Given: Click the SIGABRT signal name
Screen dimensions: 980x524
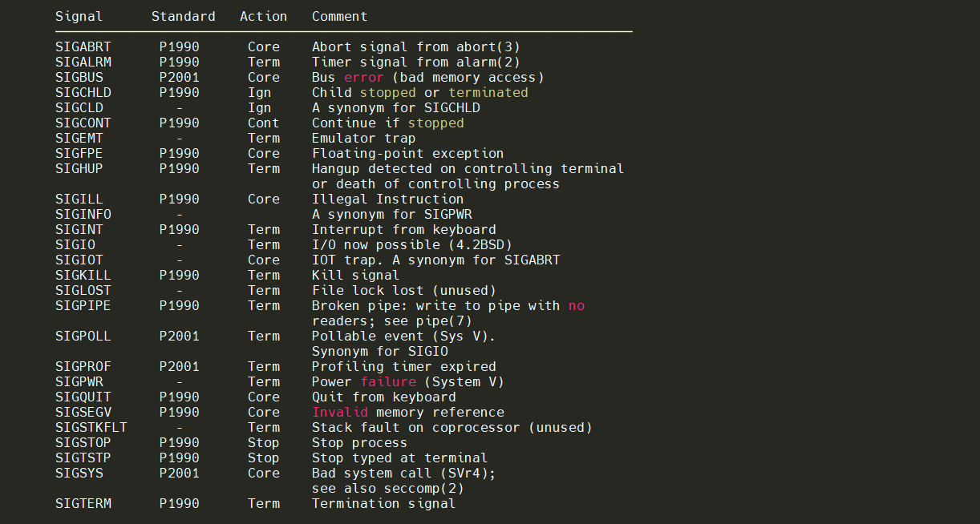Looking at the screenshot, I should 83,47.
